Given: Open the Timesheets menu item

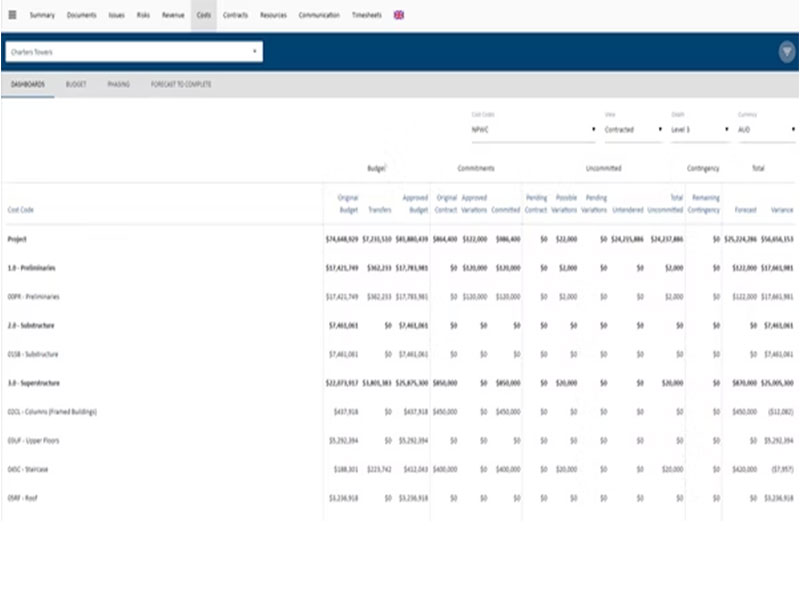Looking at the screenshot, I should (x=367, y=16).
